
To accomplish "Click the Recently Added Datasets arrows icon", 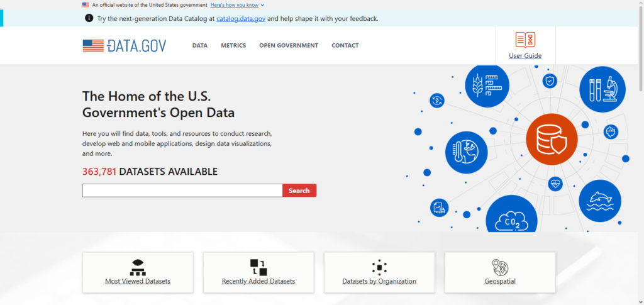I will (258, 268).
